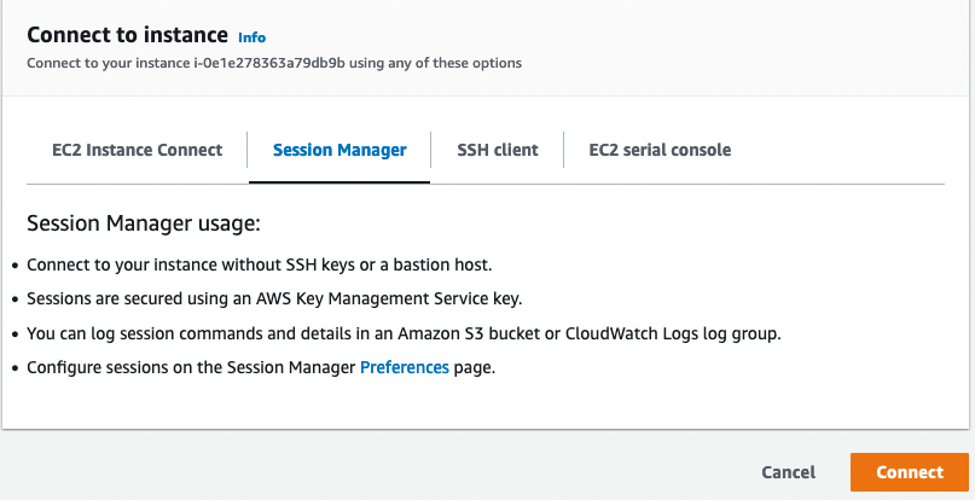Click the "Session Manager usage:" heading
Screen dimensions: 977x502
[143, 223]
